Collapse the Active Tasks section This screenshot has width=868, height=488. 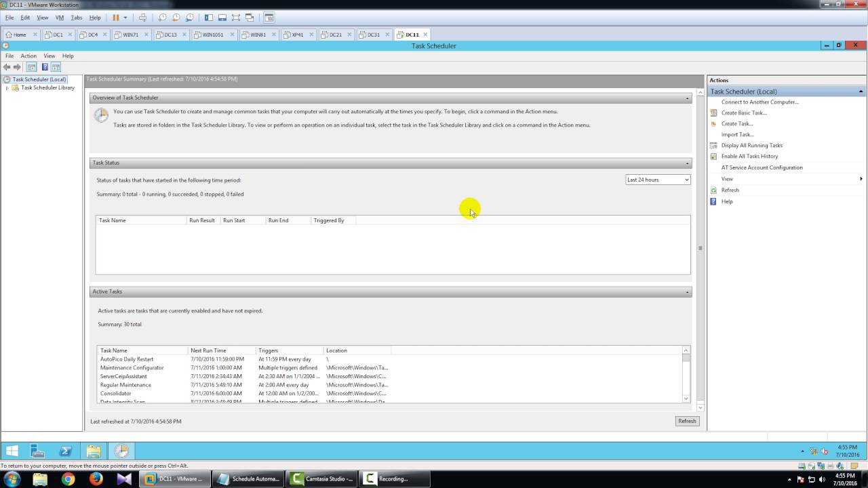pyautogui.click(x=687, y=292)
